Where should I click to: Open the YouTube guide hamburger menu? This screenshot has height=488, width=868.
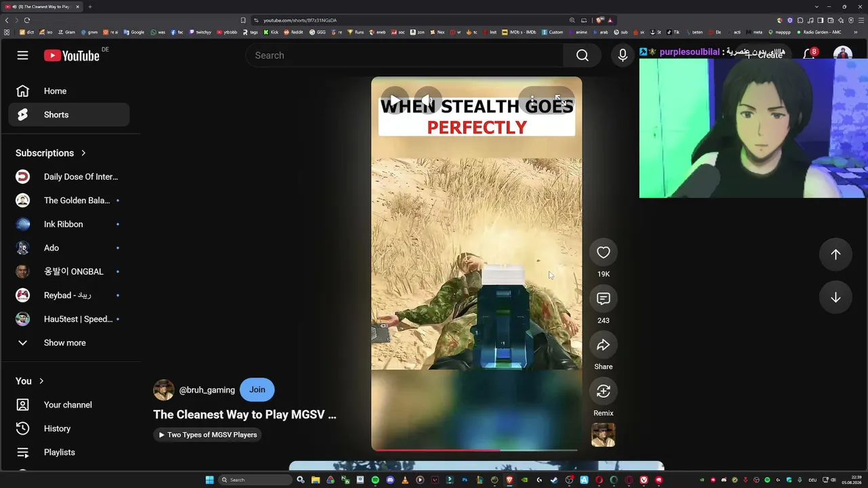[x=22, y=56]
